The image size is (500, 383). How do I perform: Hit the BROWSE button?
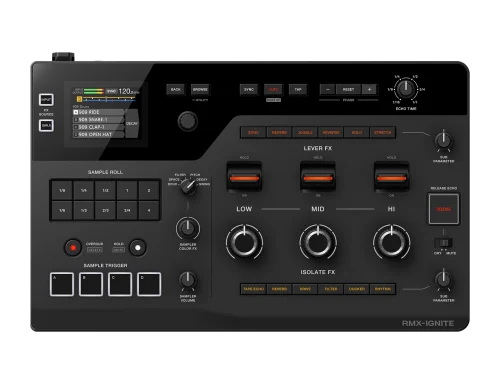pyautogui.click(x=200, y=90)
